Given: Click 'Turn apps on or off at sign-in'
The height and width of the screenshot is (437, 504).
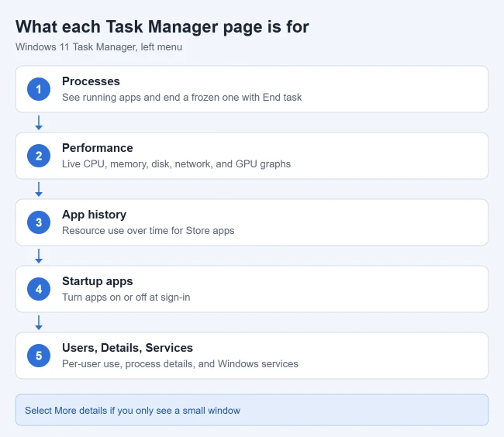Looking at the screenshot, I should pyautogui.click(x=126, y=298).
